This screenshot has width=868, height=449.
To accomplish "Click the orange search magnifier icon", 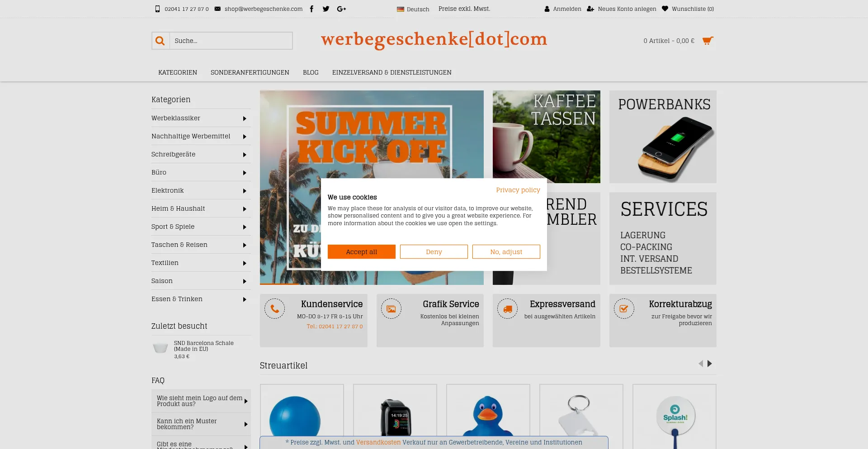I will tap(160, 41).
